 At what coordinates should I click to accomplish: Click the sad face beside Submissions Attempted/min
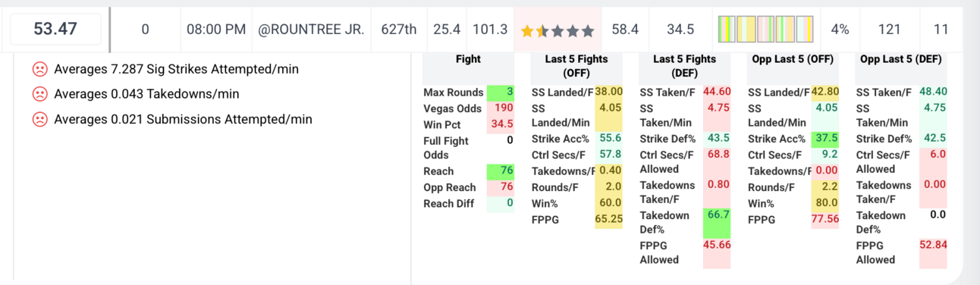[x=39, y=119]
